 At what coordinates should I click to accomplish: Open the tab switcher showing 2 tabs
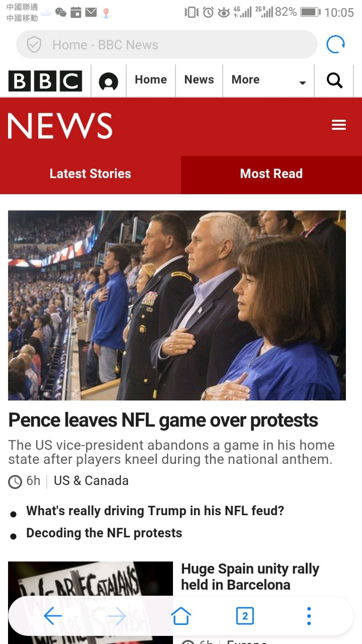[245, 616]
